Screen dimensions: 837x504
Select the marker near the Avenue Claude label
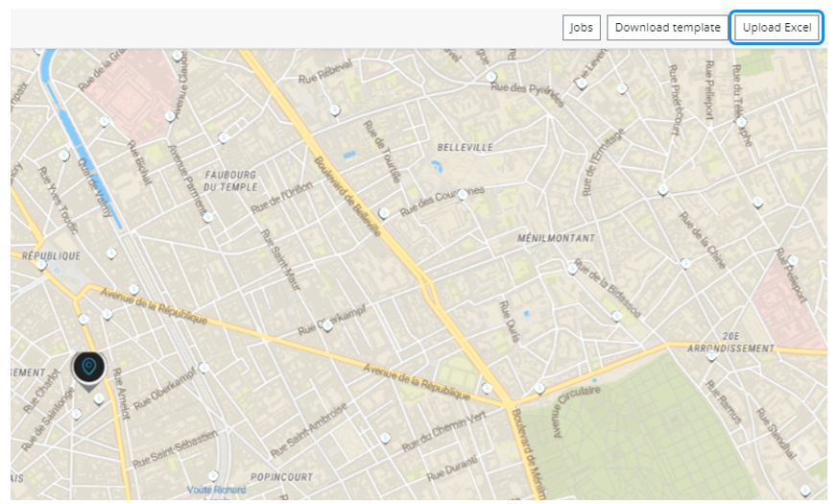[x=177, y=56]
